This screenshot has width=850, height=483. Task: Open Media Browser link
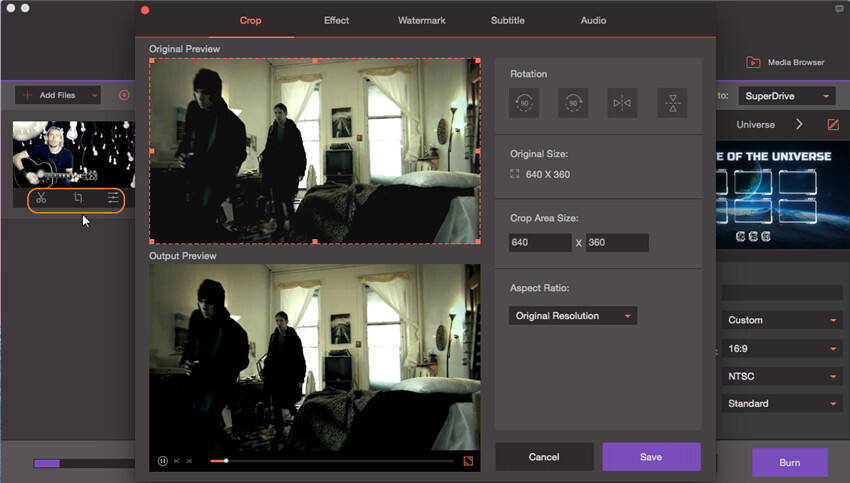[796, 62]
